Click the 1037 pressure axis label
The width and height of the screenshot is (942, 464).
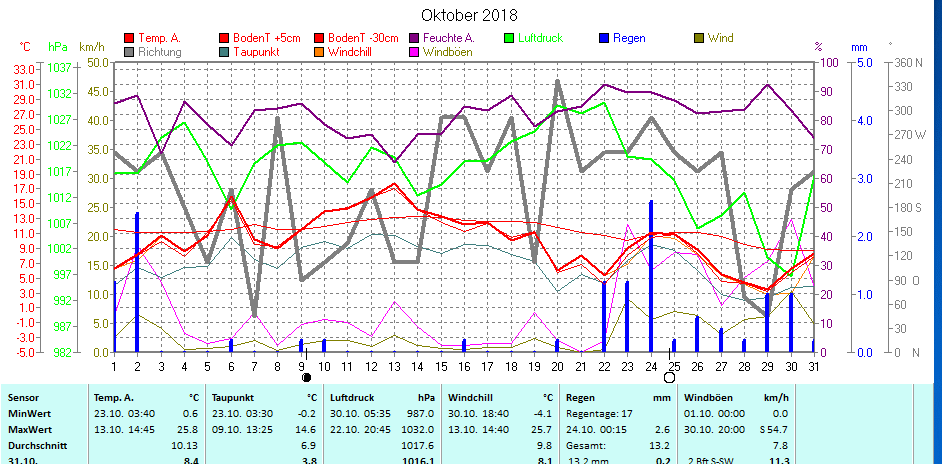[x=58, y=68]
